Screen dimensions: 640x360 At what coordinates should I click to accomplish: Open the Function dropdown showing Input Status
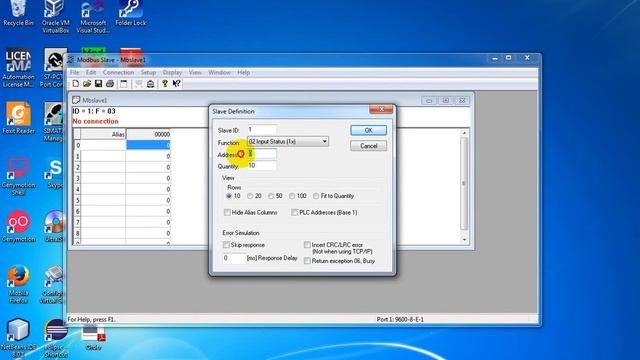tap(288, 142)
